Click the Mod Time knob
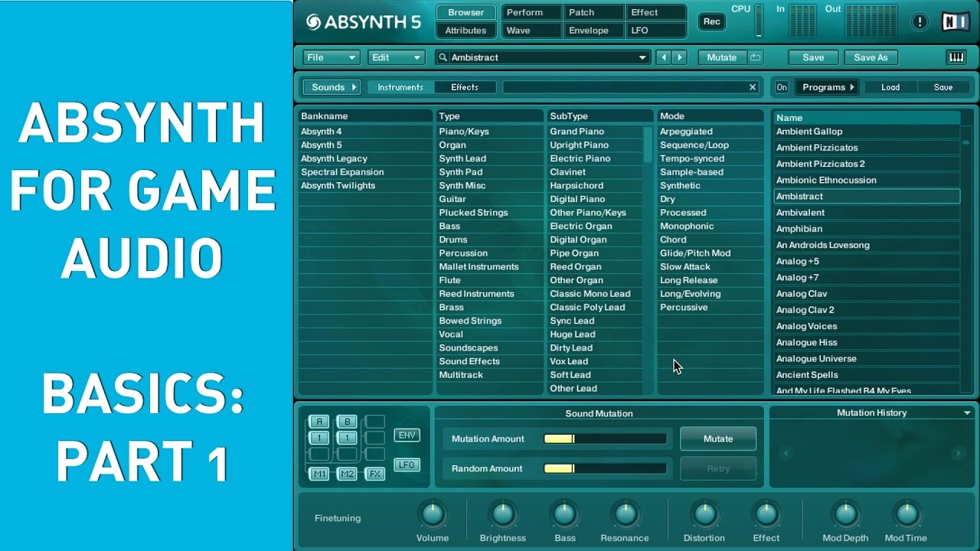This screenshot has width=980, height=551. point(906,514)
